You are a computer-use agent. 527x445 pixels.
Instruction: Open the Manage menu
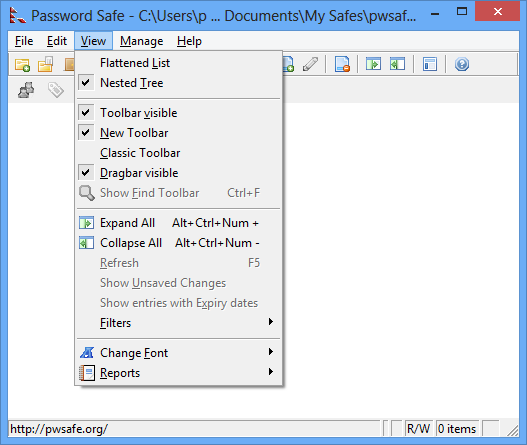point(141,41)
